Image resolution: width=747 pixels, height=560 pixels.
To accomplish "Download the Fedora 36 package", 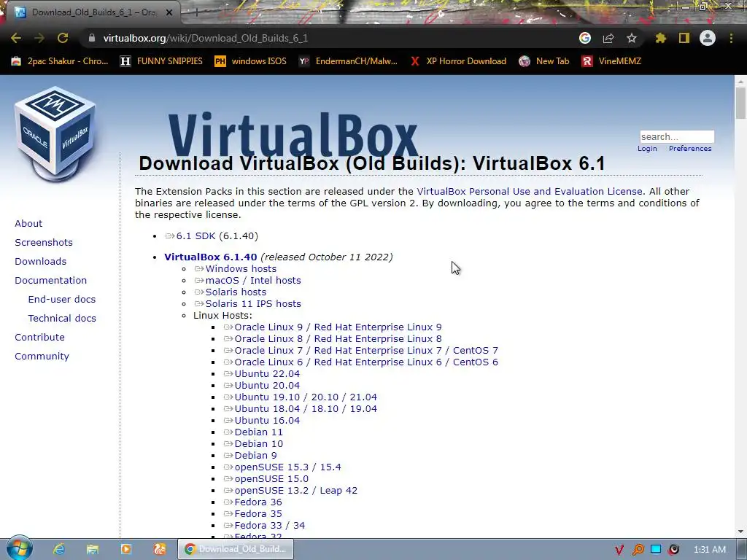I will (258, 502).
